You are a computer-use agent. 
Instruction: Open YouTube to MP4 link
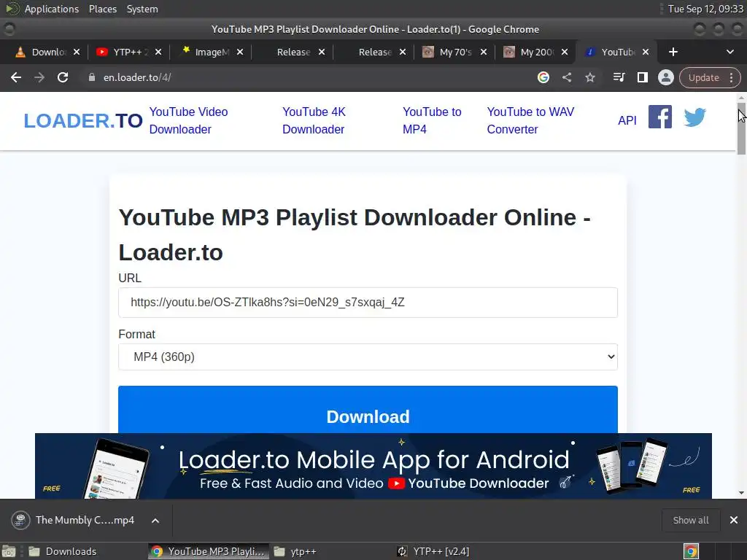[432, 120]
